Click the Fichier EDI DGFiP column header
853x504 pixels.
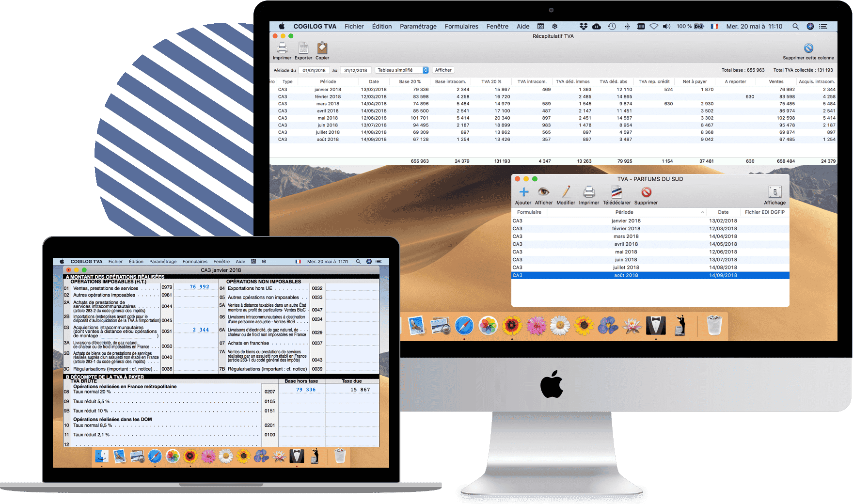(x=765, y=212)
